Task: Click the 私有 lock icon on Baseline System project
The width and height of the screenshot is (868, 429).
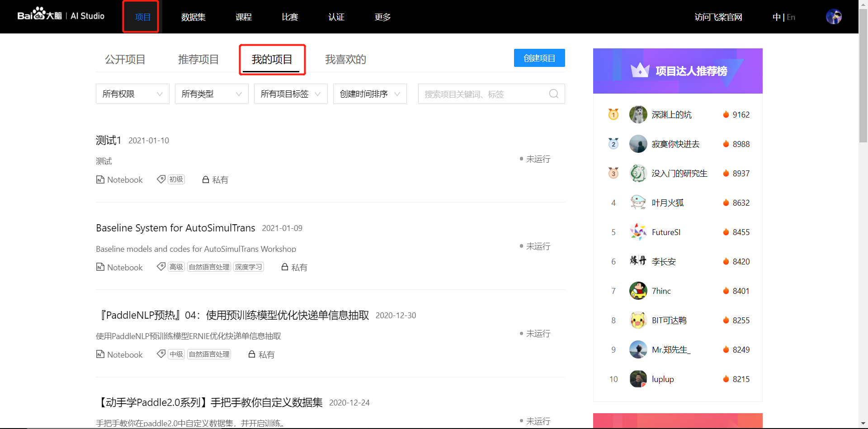Action: [x=285, y=267]
